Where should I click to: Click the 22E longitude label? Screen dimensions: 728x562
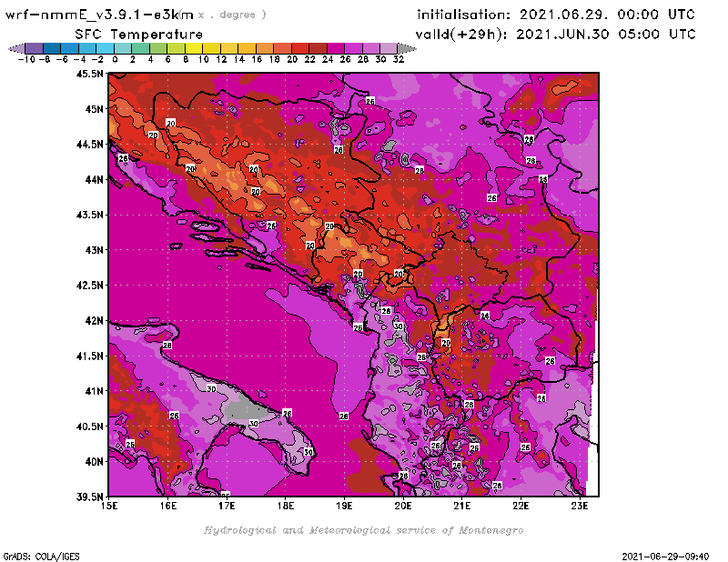pyautogui.click(x=521, y=506)
